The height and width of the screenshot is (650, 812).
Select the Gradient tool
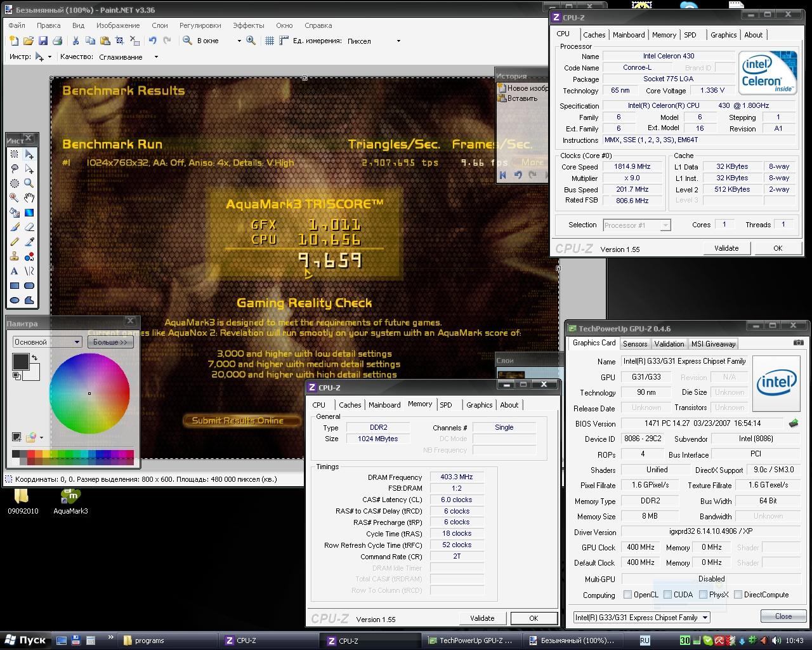tap(29, 213)
